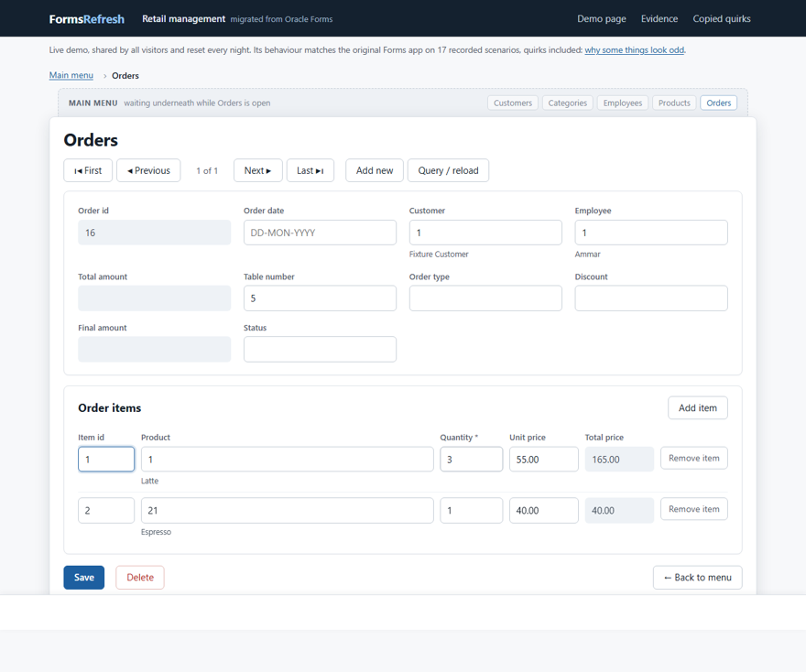Focus Unit price field of Espresso row
The height and width of the screenshot is (672, 806).
point(544,510)
